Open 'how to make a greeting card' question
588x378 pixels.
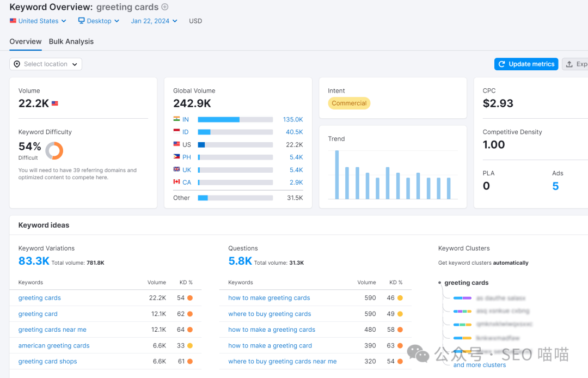click(x=270, y=345)
